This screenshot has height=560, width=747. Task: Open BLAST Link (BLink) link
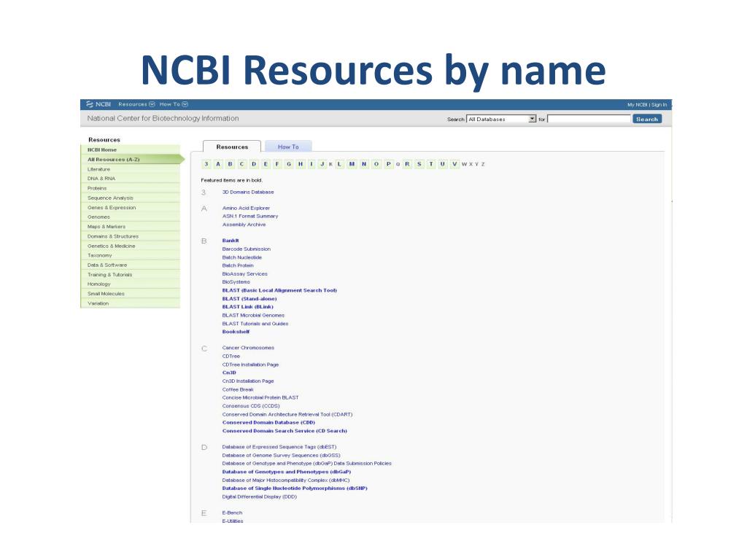click(x=248, y=307)
